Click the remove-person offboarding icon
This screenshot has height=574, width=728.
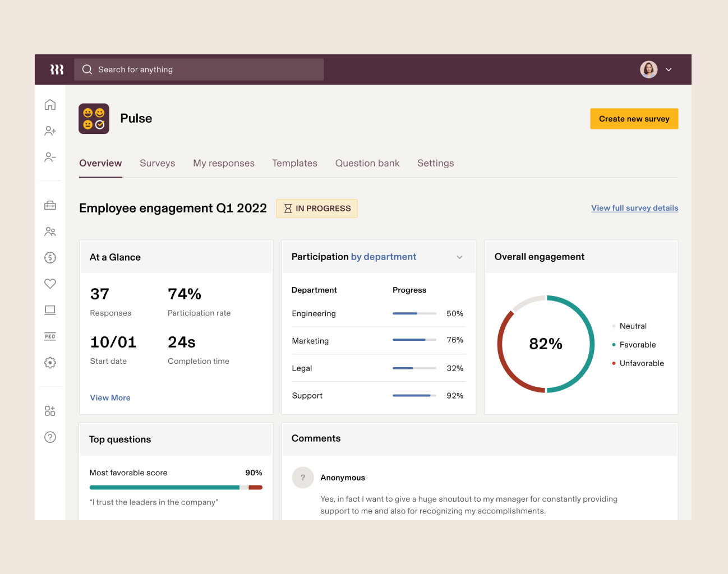coord(50,157)
